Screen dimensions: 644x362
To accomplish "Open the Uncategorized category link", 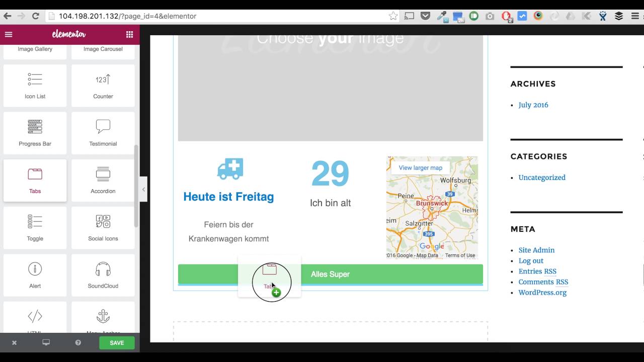I will 542,177.
